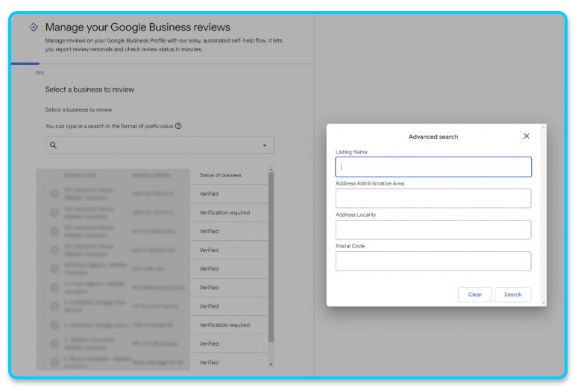Image resolution: width=578 pixels, height=392 pixels.
Task: Click the Address Administrative Area field
Action: 433,198
